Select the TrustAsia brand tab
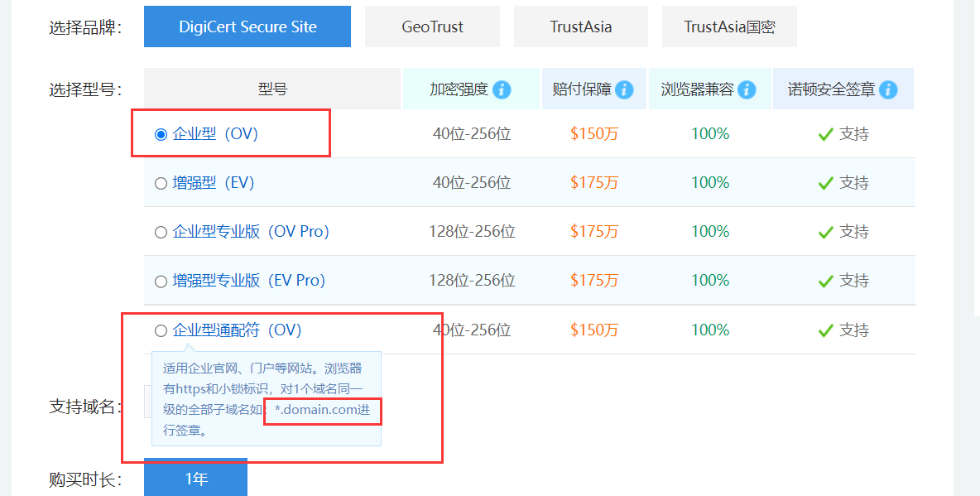This screenshot has width=980, height=496. tap(580, 26)
